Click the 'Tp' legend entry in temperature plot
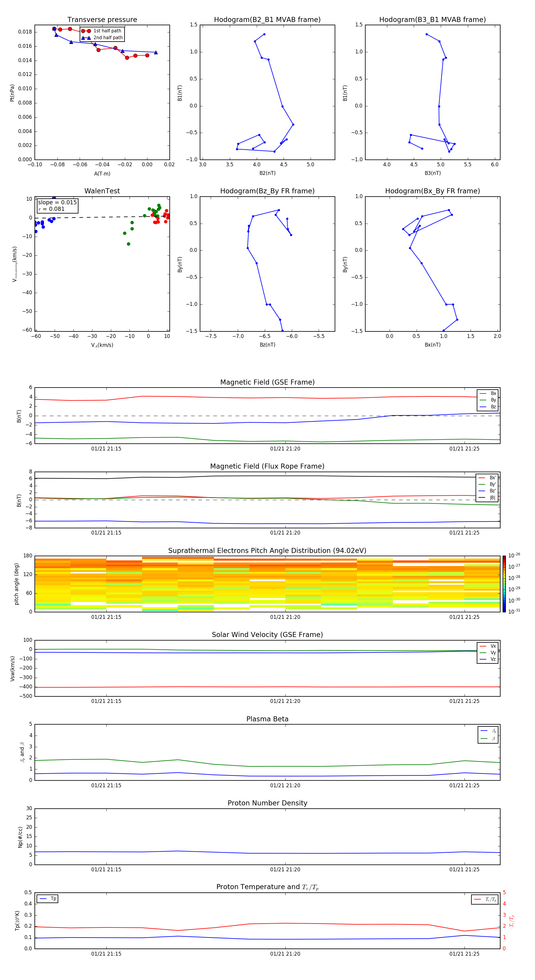The width and height of the screenshot is (535, 980). pos(48,899)
